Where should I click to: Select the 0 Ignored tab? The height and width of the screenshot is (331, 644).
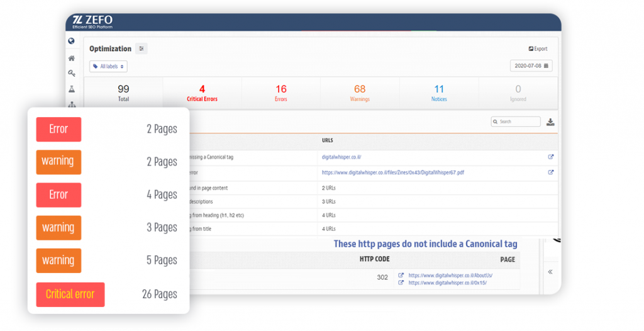point(518,93)
